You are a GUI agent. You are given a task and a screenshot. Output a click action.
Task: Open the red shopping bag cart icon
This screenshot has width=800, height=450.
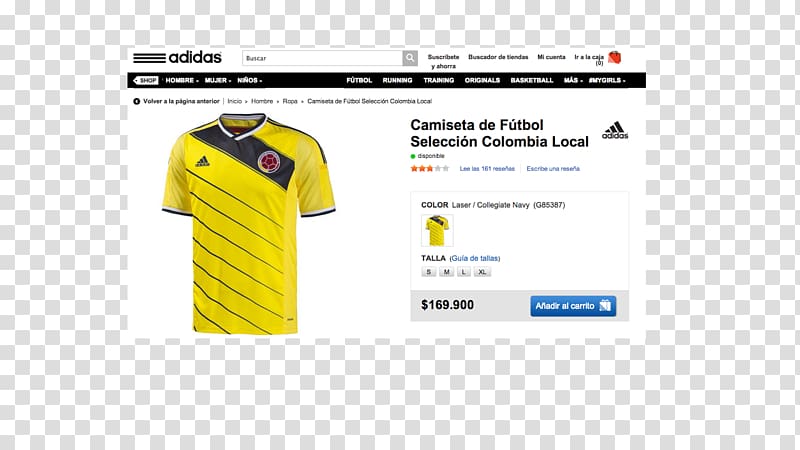(615, 58)
